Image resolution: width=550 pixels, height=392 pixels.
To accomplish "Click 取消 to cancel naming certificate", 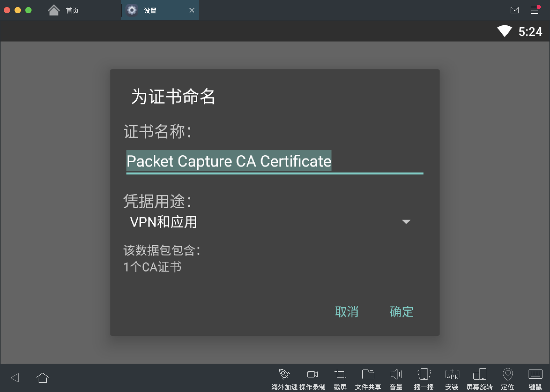I will coord(347,312).
